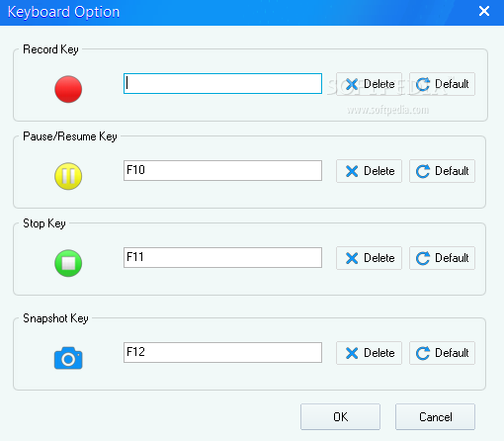Viewport: 504px width, 441px height.
Task: Delete the Record Key shortcut
Action: click(369, 84)
